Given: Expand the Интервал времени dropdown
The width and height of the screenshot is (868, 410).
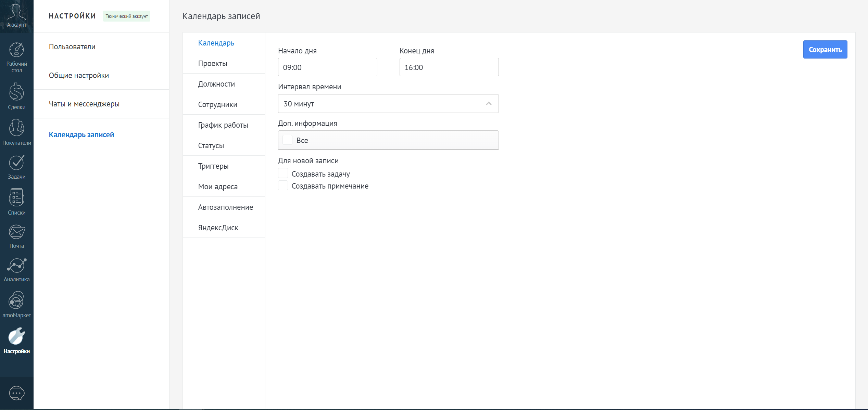Looking at the screenshot, I should pyautogui.click(x=388, y=104).
